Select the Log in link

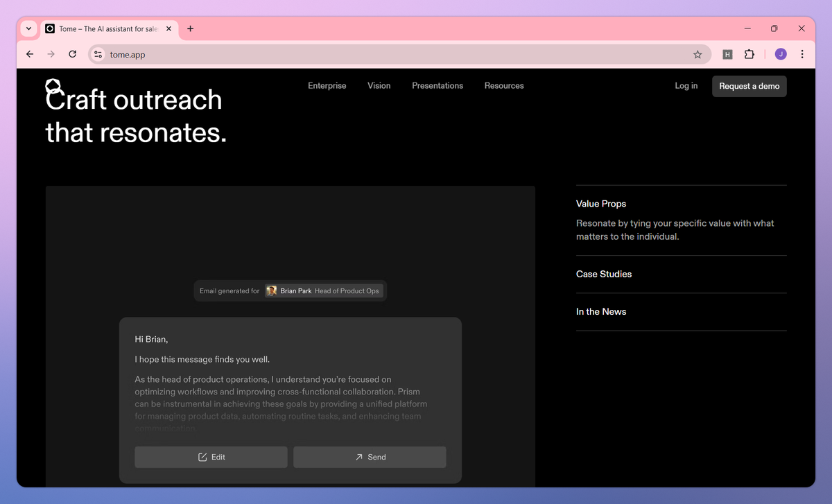coord(685,85)
